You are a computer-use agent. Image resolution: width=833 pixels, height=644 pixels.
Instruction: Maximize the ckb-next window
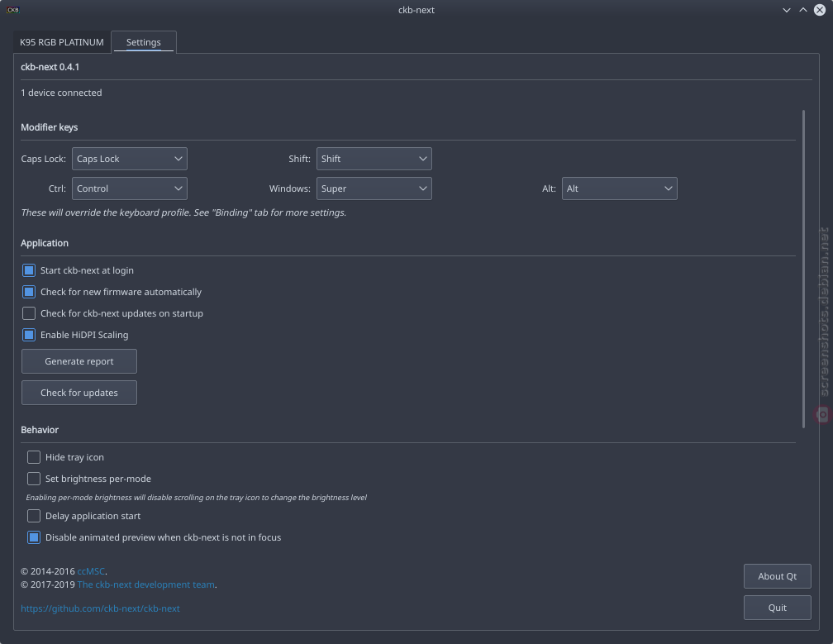[x=802, y=10]
